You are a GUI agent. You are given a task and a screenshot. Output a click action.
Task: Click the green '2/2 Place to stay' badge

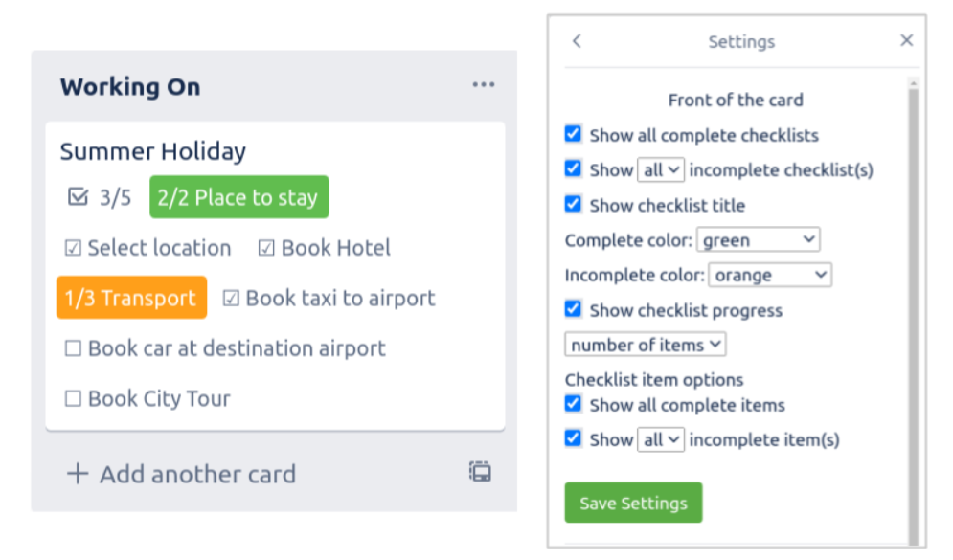238,197
